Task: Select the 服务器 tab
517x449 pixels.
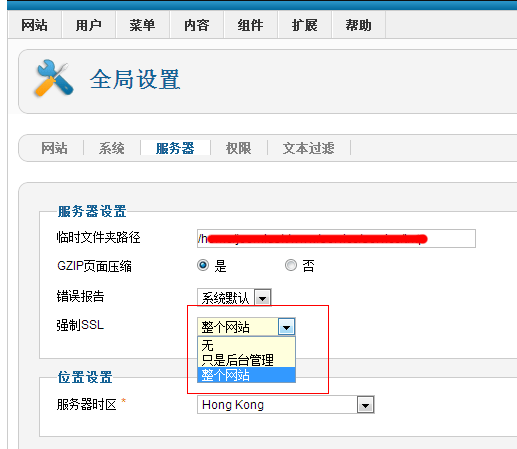Action: pos(175,148)
